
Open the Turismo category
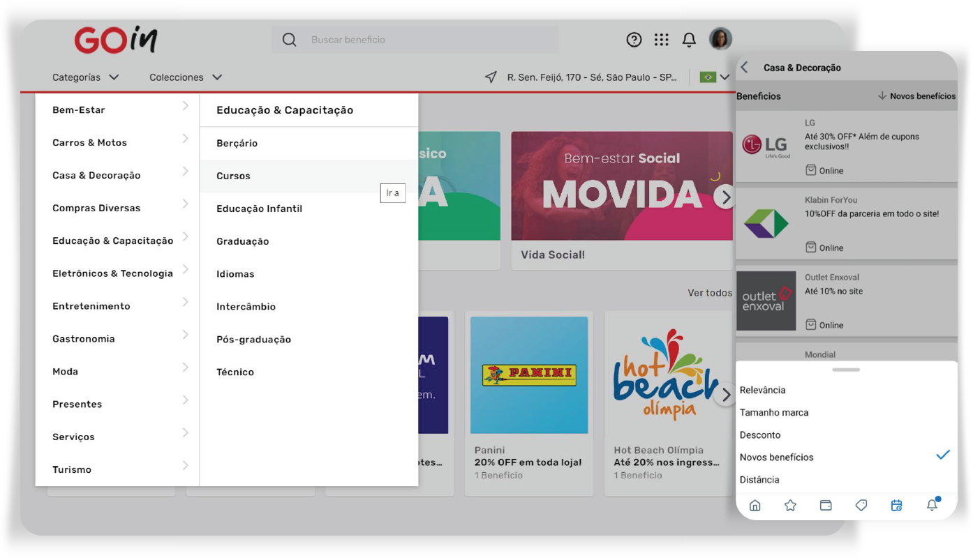(x=117, y=469)
